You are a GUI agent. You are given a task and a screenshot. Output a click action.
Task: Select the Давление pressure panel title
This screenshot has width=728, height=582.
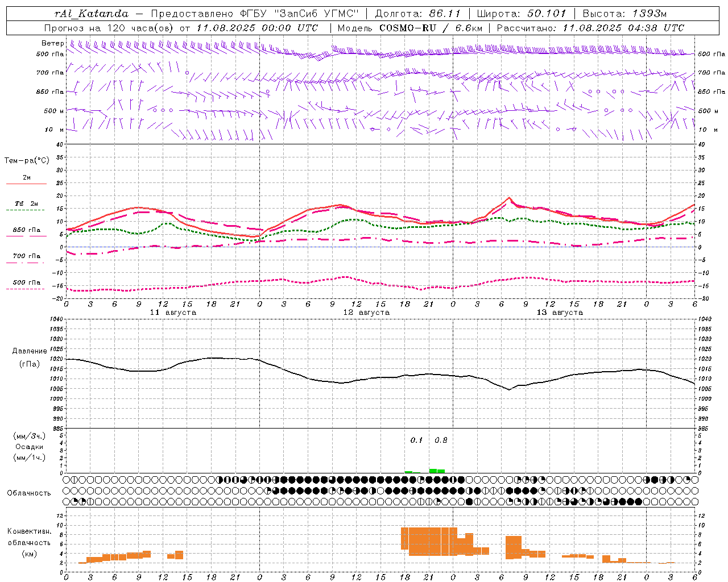[30, 351]
